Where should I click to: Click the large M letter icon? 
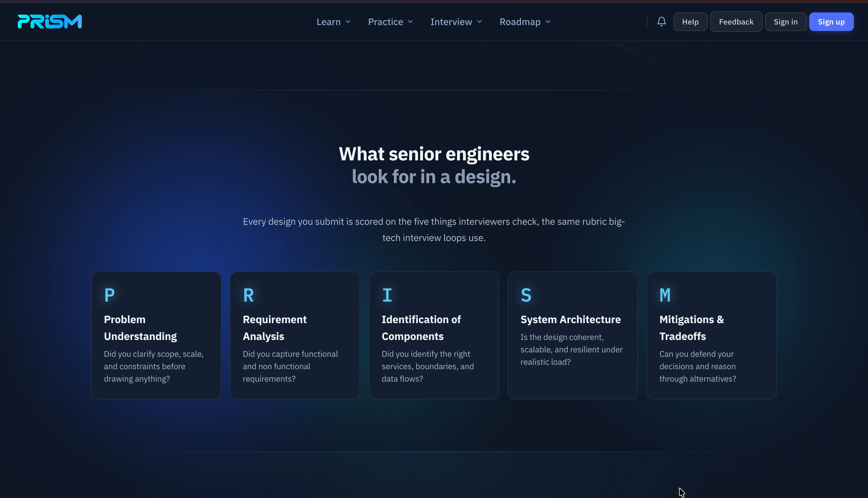665,295
